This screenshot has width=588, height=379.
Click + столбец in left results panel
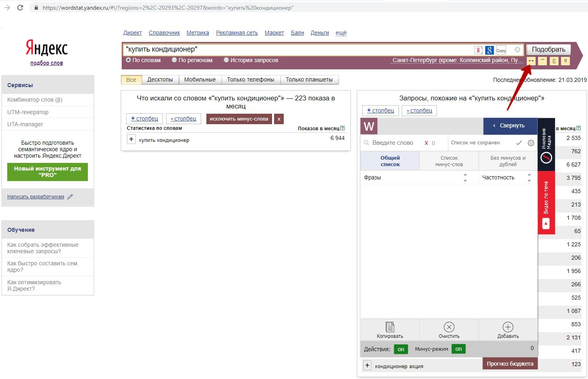click(144, 119)
